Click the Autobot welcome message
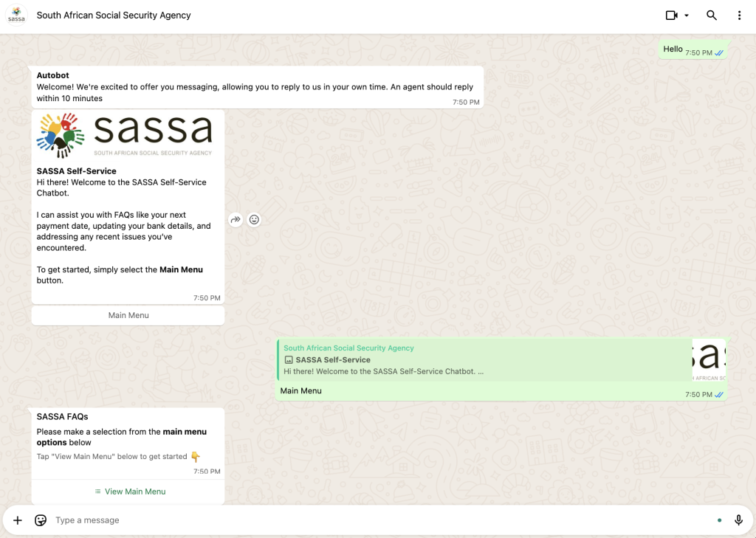The height and width of the screenshot is (538, 756). (x=255, y=87)
